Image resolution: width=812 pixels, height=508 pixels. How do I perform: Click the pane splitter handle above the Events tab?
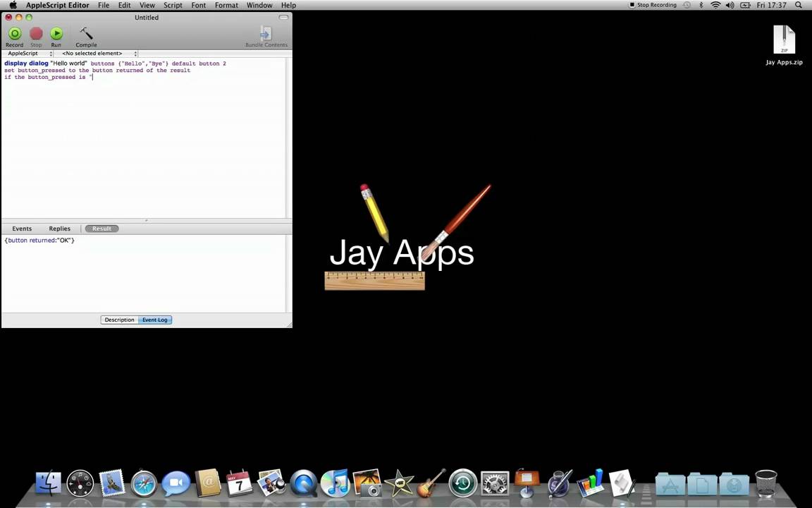coord(147,220)
